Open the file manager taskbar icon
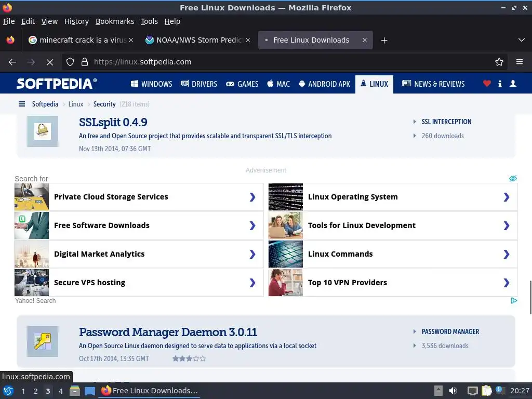This screenshot has height=399, width=532. click(75, 391)
